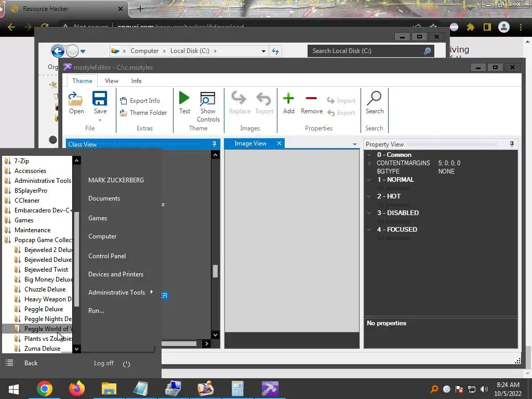Open Calculator from the taskbar
Viewport: 532px width, 399px height.
point(237,389)
